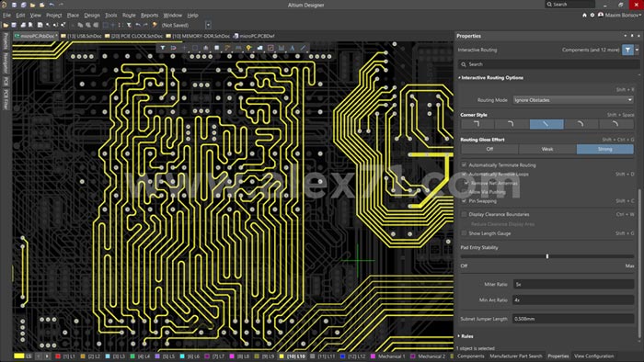Viewport: 644px width, 362px height.
Task: Enable Display Clearance Boundaries checkbox
Action: point(464,214)
